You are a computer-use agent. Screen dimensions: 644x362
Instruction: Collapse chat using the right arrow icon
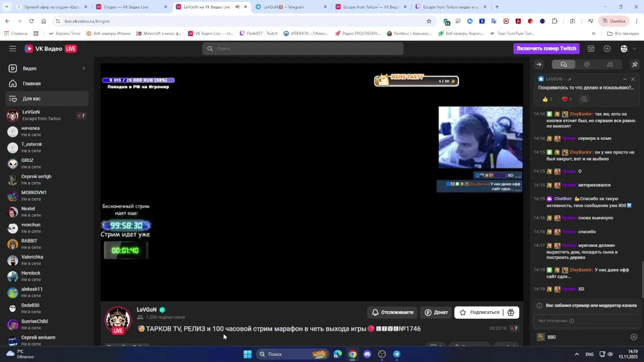[x=539, y=64]
